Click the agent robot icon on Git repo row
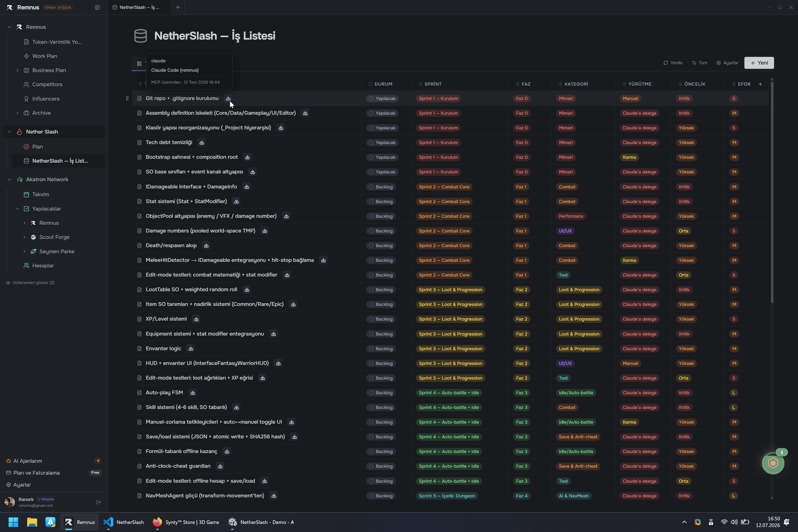Screen dimensions: 798x532 tap(228, 98)
